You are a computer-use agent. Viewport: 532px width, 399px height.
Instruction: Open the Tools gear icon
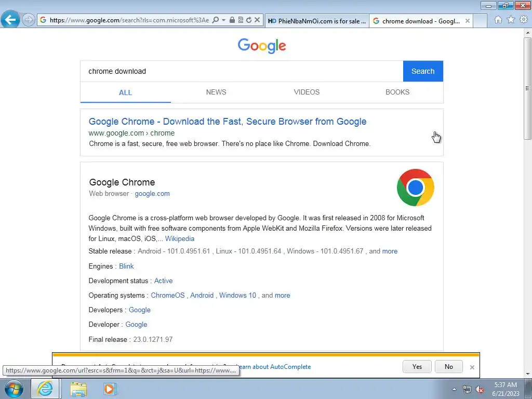tap(524, 20)
